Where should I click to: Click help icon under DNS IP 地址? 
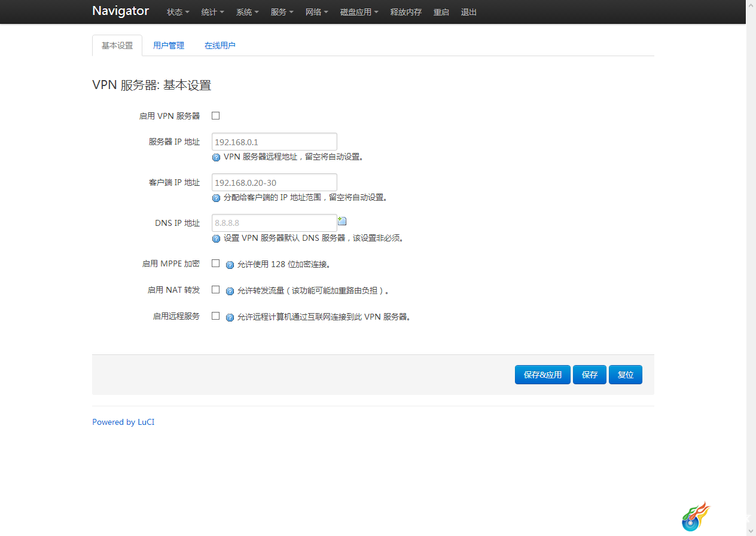(x=217, y=239)
